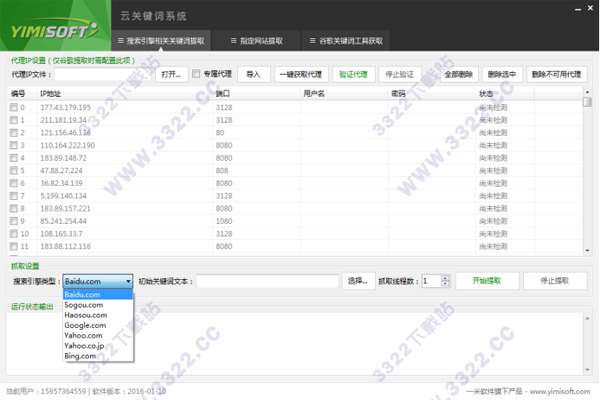Click the 代理IP文件 path input field
Viewport: 600px width, 400px height.
point(103,74)
